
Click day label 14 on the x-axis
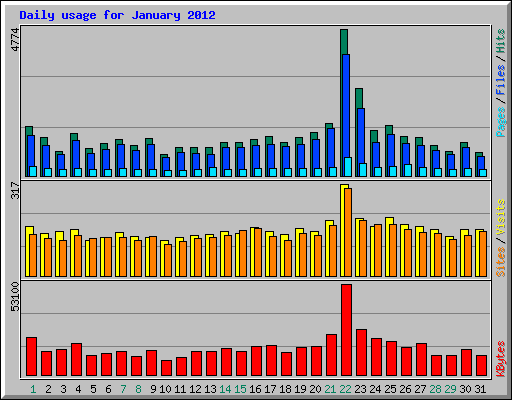point(225,389)
